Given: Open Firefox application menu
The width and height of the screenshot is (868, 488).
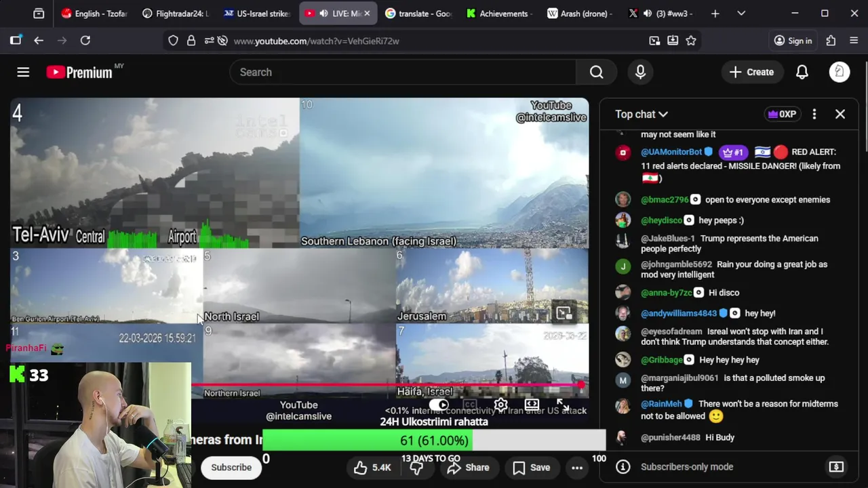Looking at the screenshot, I should point(854,41).
